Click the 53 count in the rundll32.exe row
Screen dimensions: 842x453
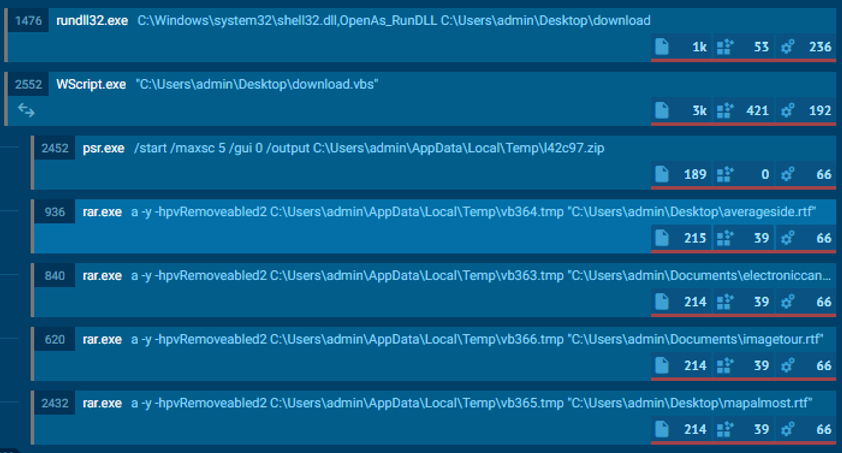(761, 47)
